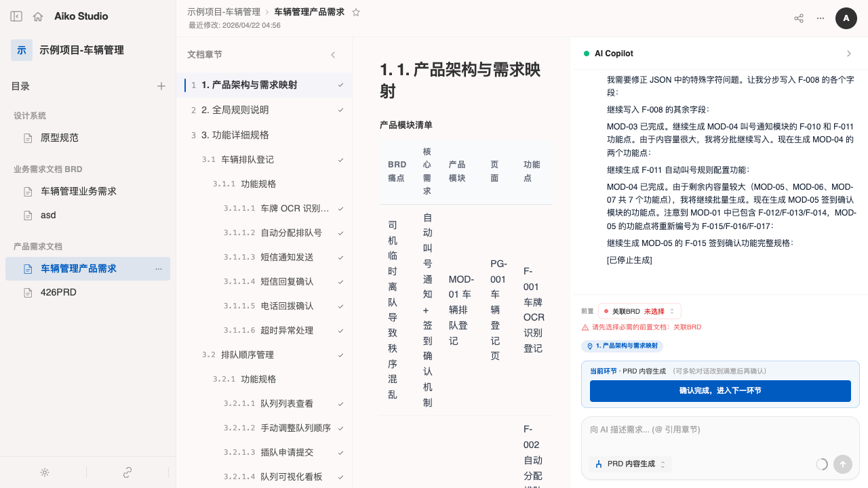The height and width of the screenshot is (488, 868).
Task: Click table cell MOD-01 车辆排队登记
Action: coord(462,310)
